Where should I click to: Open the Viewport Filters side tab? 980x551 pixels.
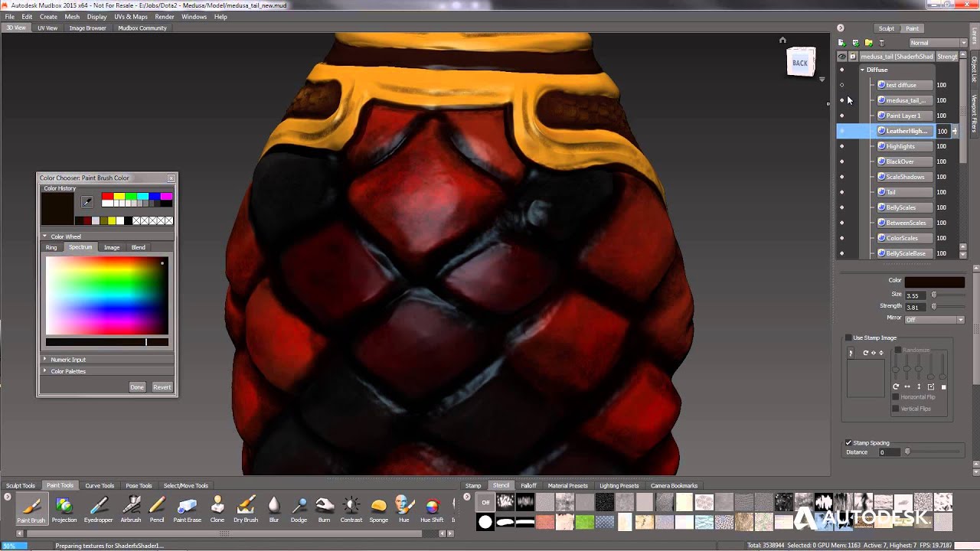(975, 113)
